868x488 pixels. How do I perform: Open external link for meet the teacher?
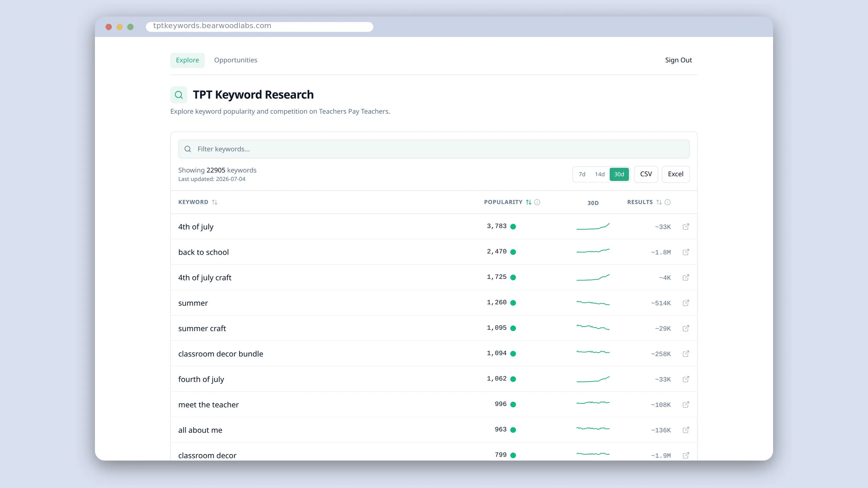(686, 405)
